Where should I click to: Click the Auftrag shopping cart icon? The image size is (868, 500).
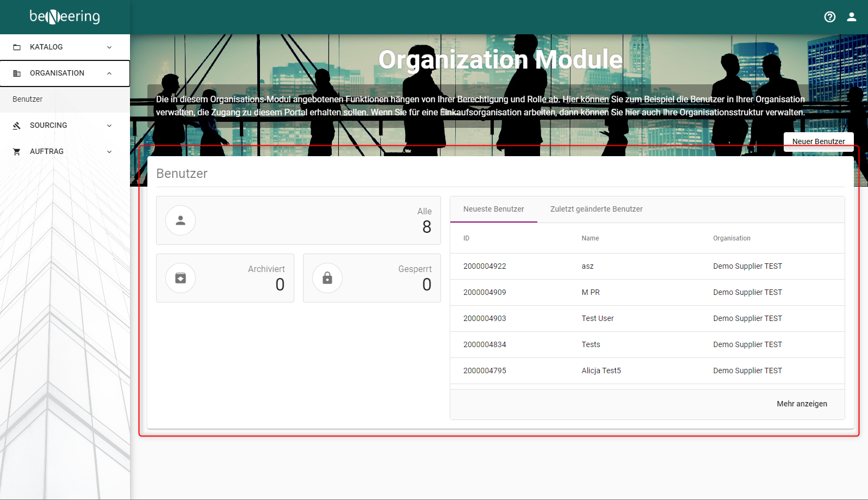point(17,152)
